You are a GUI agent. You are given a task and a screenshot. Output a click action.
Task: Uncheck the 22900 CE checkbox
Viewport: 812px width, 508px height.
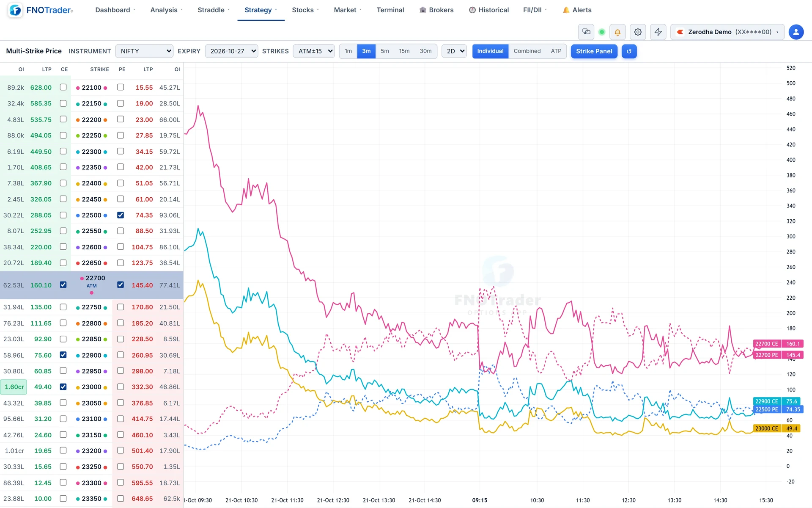point(63,355)
